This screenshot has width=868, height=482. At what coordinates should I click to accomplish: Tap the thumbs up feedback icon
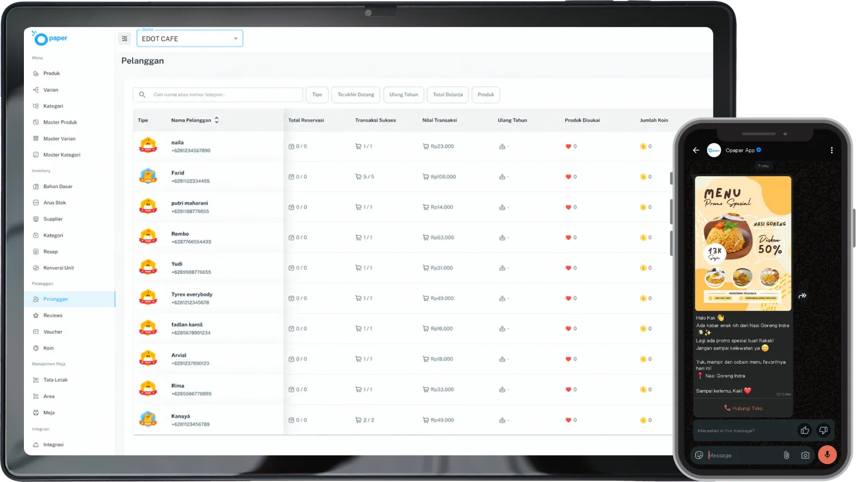tap(805, 430)
